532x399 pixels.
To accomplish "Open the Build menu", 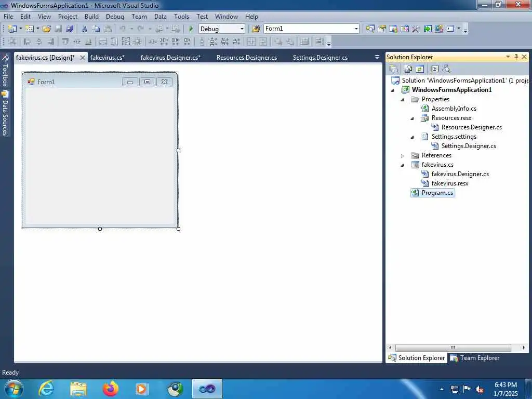I will [91, 16].
